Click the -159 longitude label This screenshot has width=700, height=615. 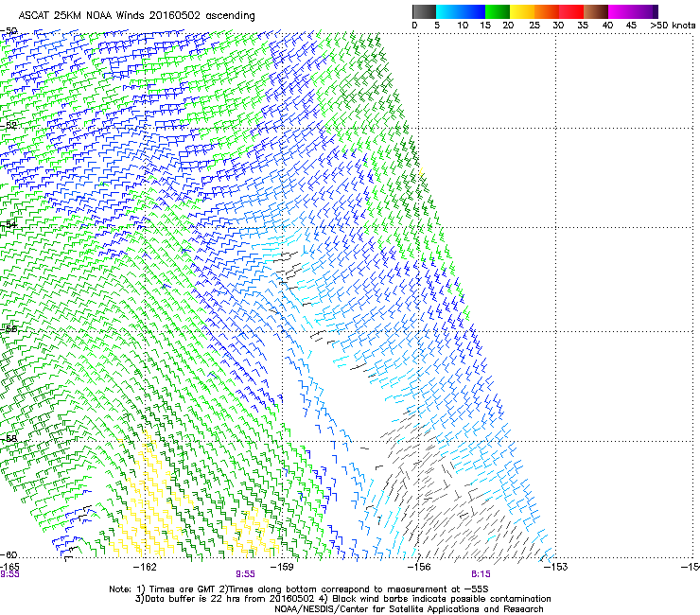(x=282, y=567)
